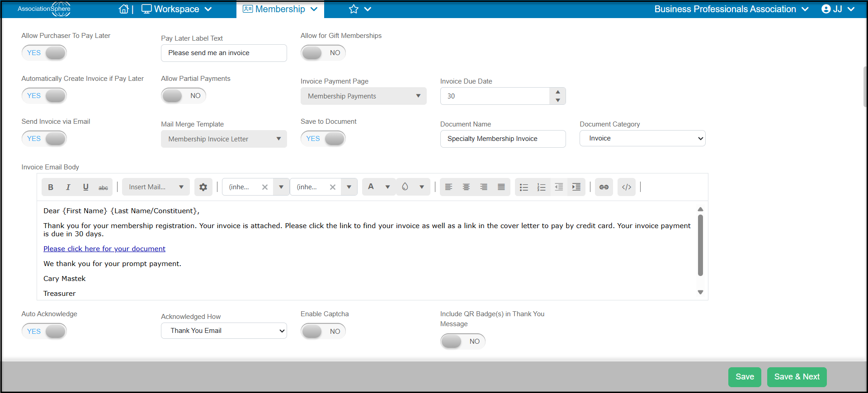Open Insert Mail merge field dropdown

click(x=156, y=187)
